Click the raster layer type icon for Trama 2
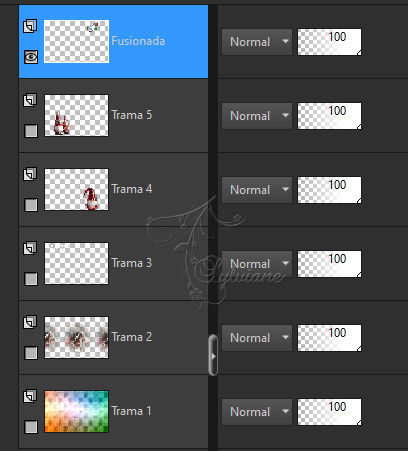Screen dimensions: 408x451 (30, 322)
